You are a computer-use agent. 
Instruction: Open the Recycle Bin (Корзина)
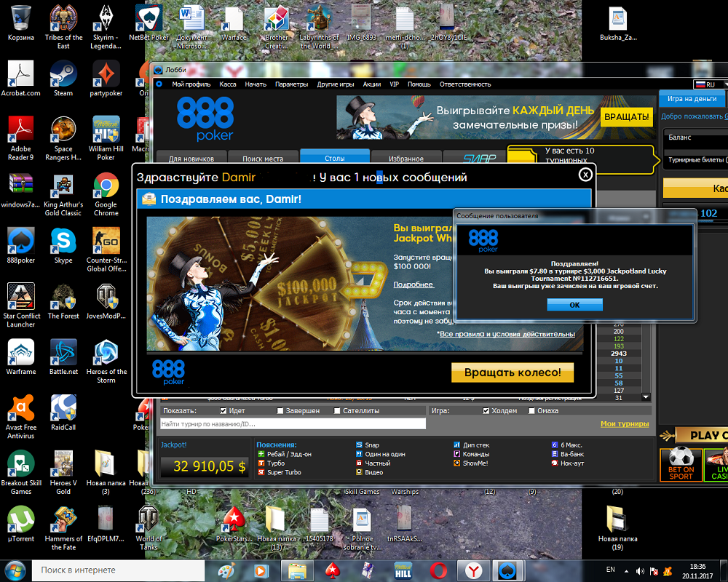click(21, 23)
